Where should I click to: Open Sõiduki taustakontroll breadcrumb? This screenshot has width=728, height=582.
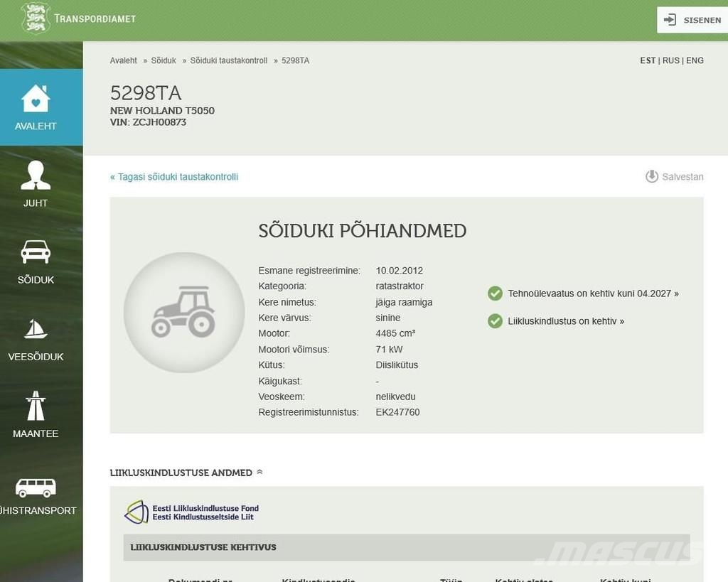tap(228, 61)
